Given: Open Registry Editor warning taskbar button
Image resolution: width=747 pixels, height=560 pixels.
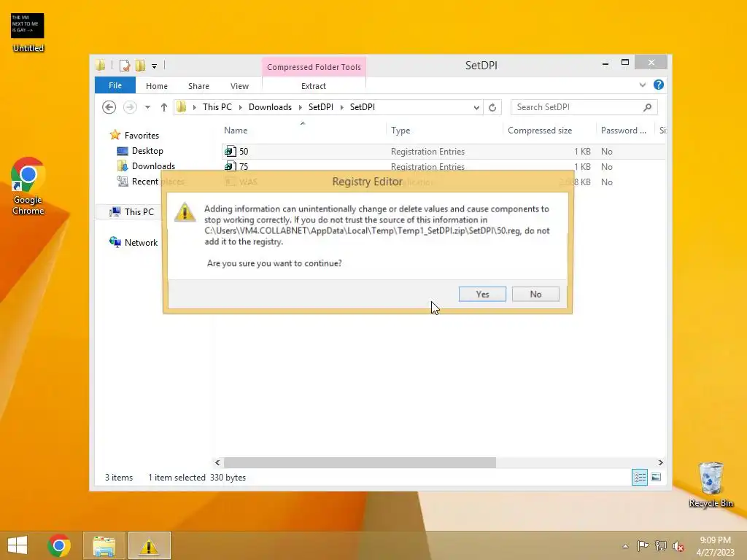Looking at the screenshot, I should (x=149, y=545).
